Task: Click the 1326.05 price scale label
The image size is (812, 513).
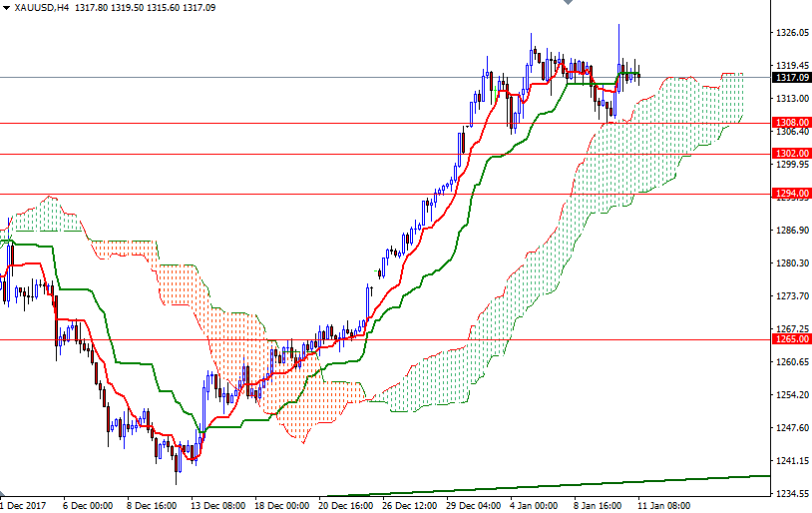Action: 790,33
